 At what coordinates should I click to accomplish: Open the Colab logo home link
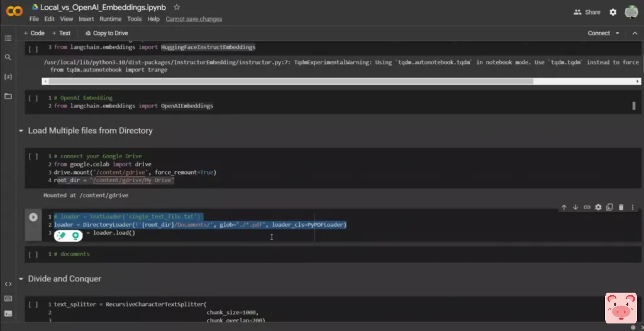(x=14, y=13)
